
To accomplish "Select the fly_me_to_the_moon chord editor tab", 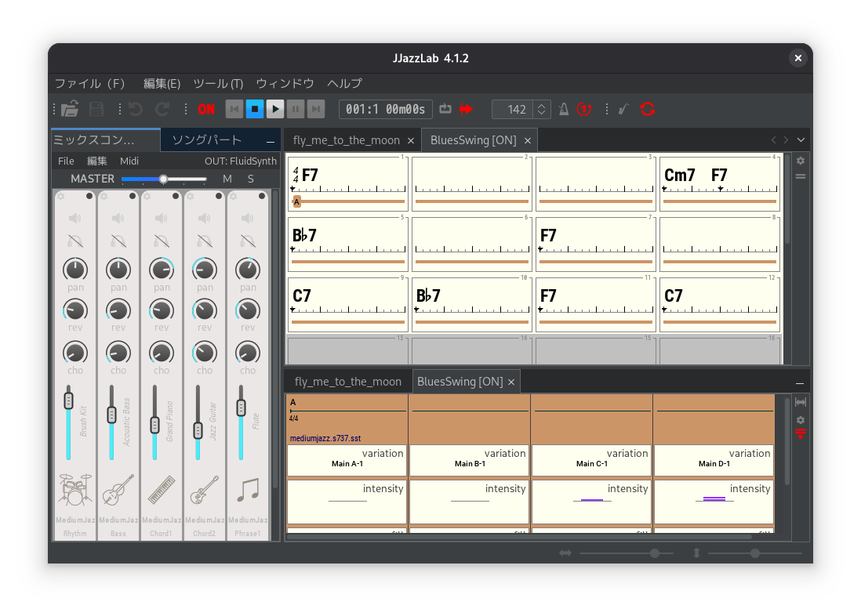I will coord(347,140).
